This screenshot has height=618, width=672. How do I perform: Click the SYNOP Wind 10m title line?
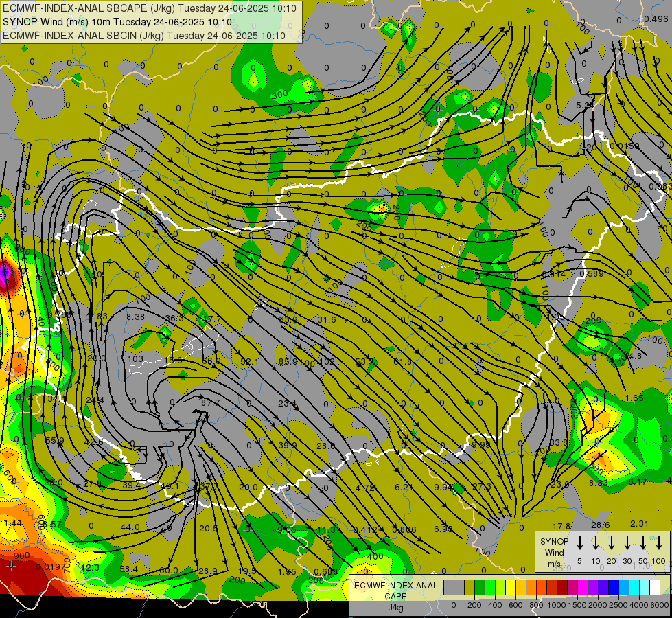point(117,22)
